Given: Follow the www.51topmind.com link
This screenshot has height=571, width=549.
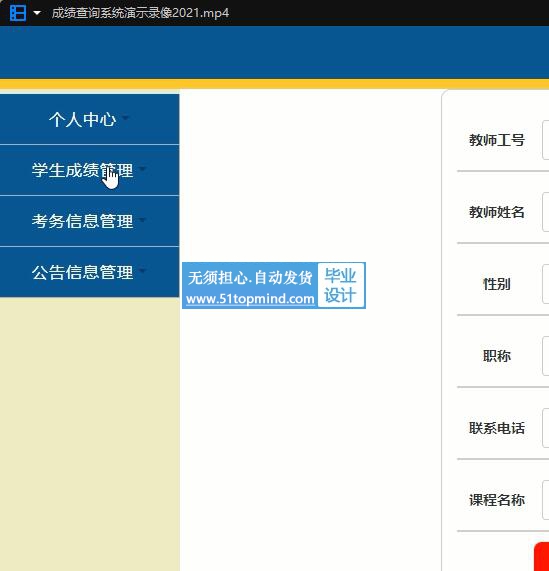Looking at the screenshot, I should [x=250, y=299].
